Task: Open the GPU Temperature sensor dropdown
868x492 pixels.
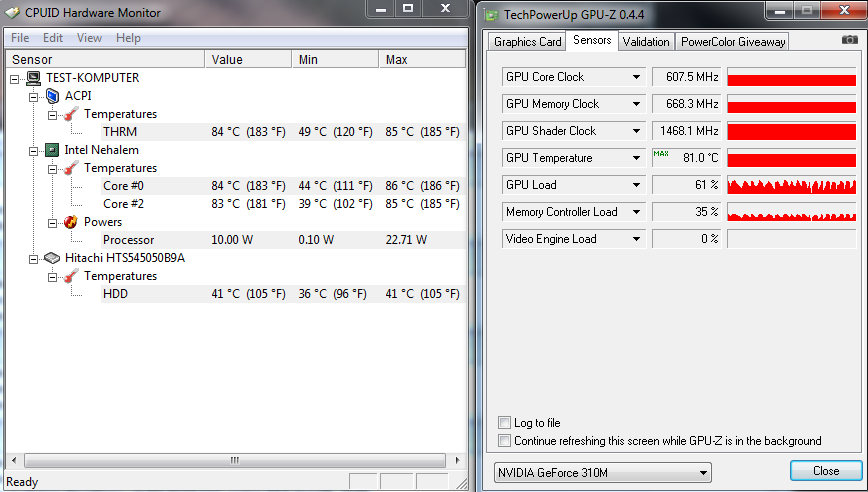Action: click(637, 158)
